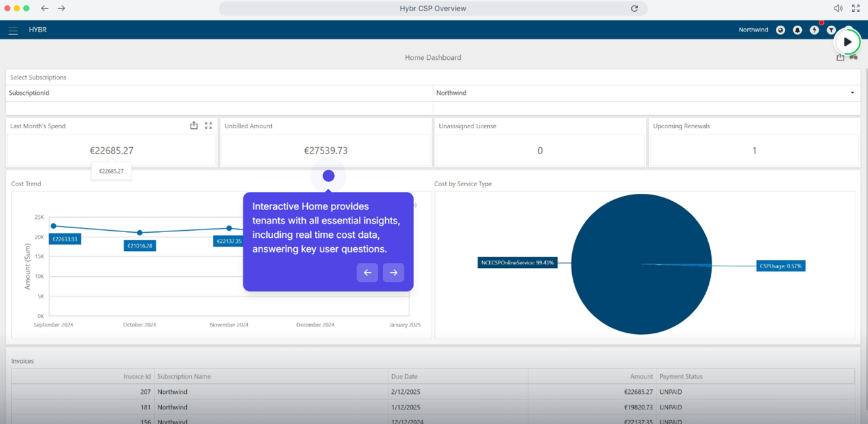The height and width of the screenshot is (424, 868).
Task: Sort invoices by Due Date column header
Action: click(406, 376)
